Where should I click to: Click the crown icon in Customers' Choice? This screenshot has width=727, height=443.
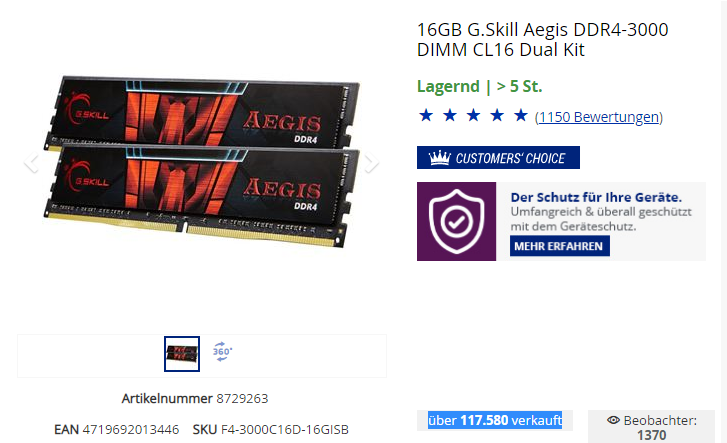tap(439, 158)
